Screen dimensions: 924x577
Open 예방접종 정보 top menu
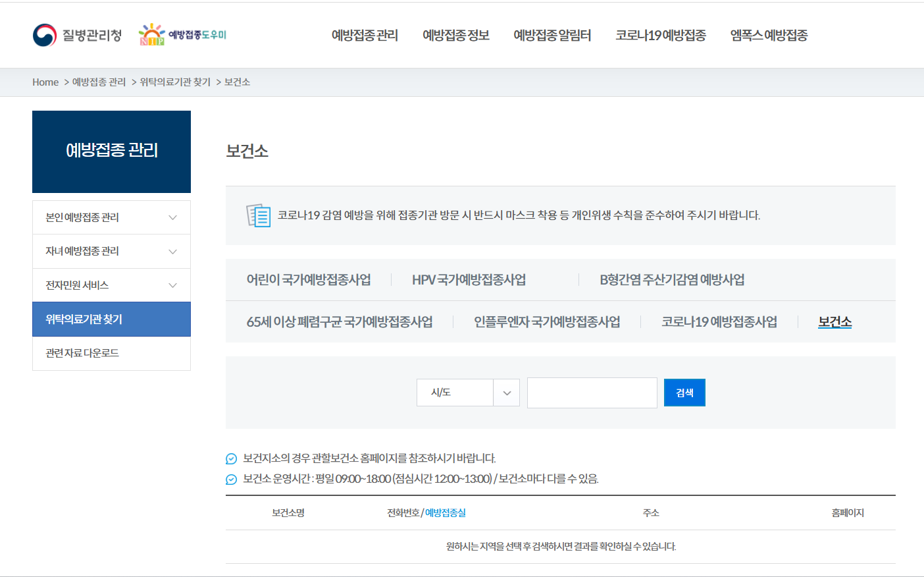pos(455,35)
